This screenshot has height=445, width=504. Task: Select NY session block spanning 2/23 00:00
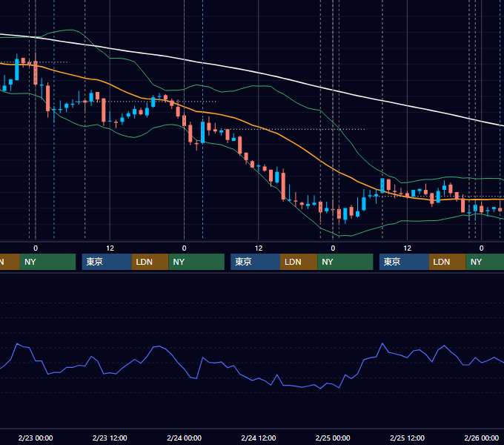(x=47, y=262)
